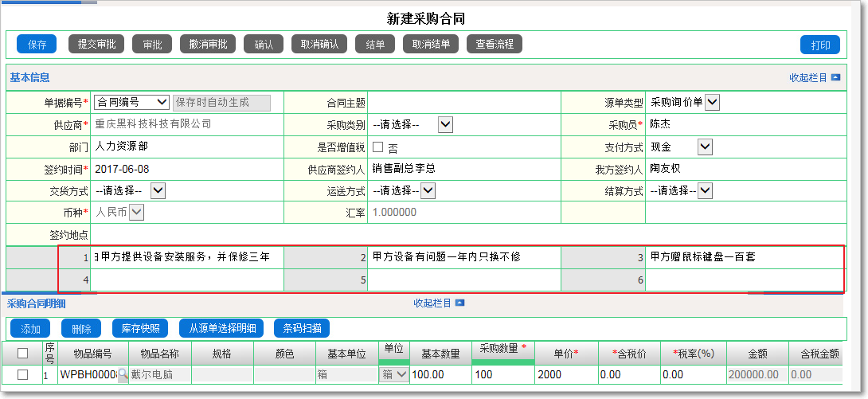Open the 源单类型 dropdown showing 采购询价单
The image size is (868, 399).
712,102
